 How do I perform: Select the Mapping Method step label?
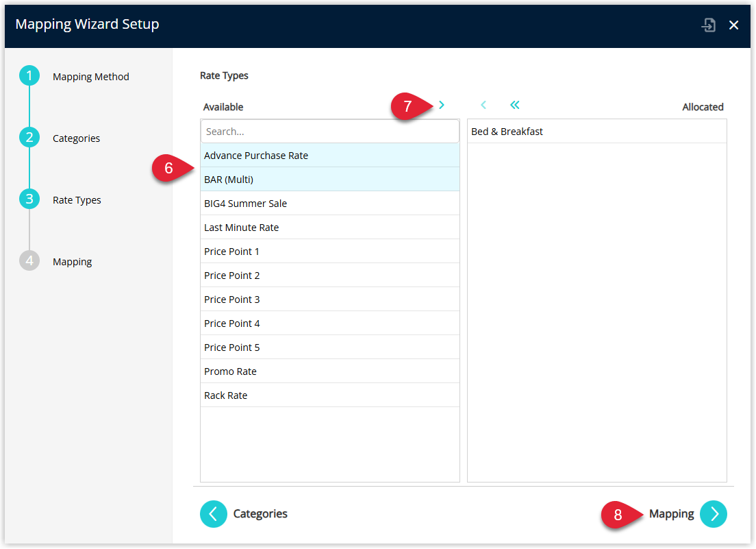(x=90, y=77)
